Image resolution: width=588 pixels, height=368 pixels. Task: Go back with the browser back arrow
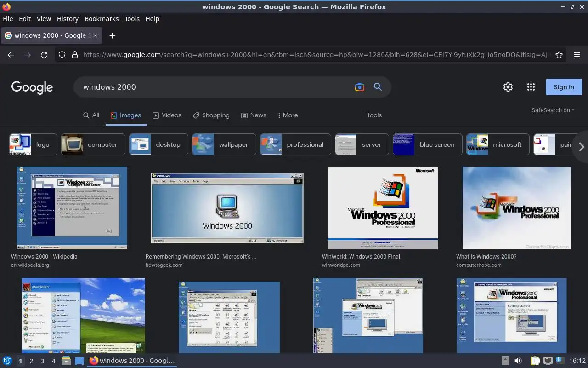[11, 55]
